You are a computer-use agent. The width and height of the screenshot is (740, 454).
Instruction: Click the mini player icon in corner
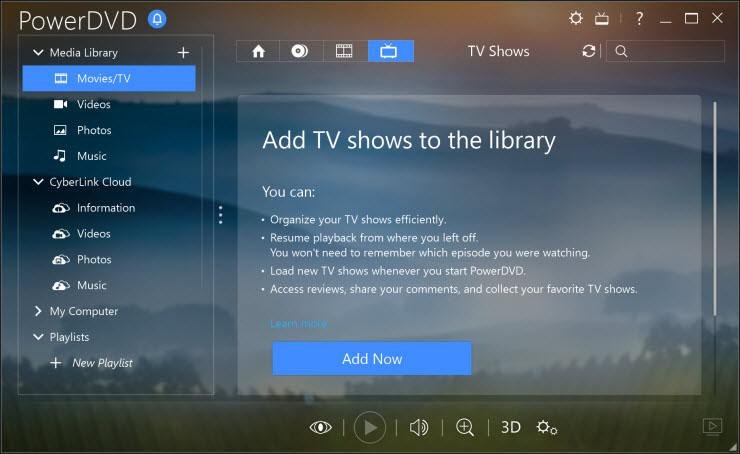point(712,427)
